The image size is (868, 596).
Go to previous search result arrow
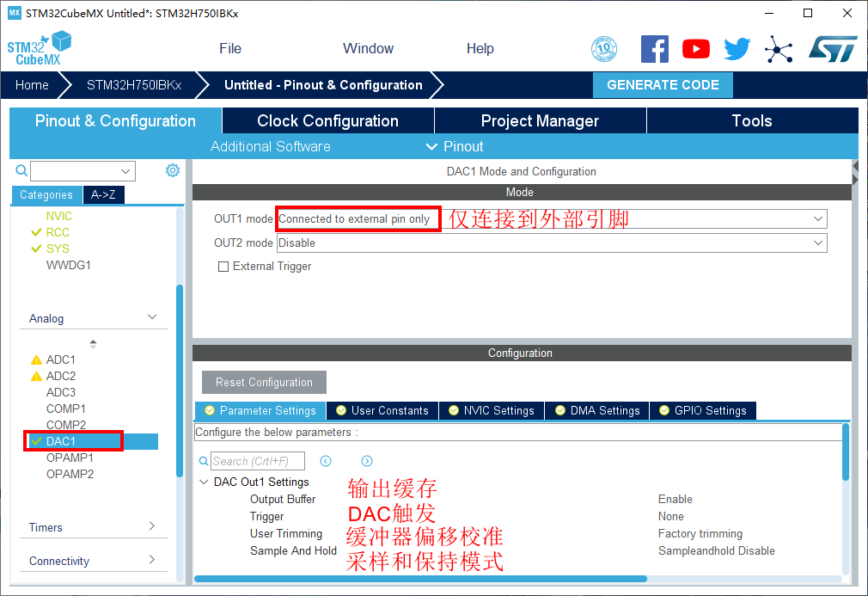click(x=326, y=461)
